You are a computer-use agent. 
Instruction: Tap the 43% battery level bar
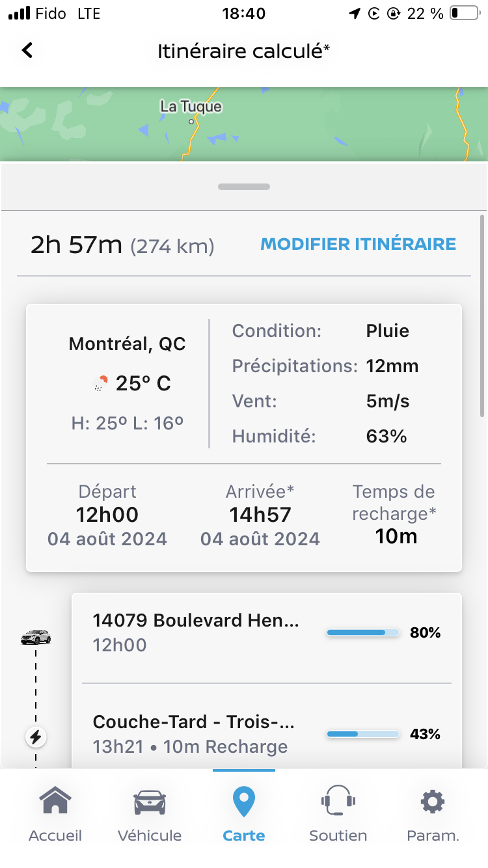click(362, 734)
